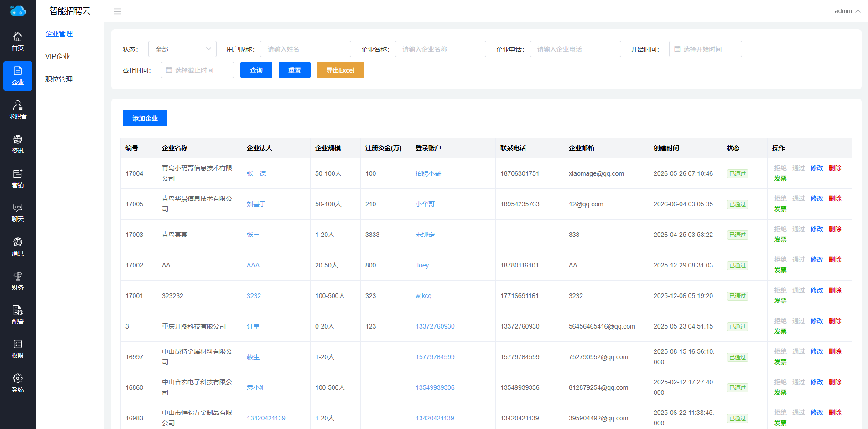Focus the 企业名称 company name input field
Image resolution: width=868 pixels, height=429 pixels.
441,49
